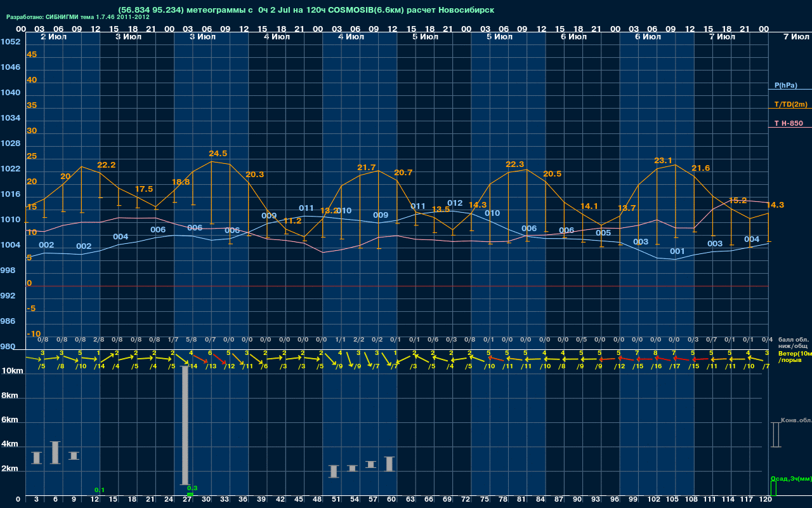Select the 11.2 temperature minimum label

[x=292, y=221]
